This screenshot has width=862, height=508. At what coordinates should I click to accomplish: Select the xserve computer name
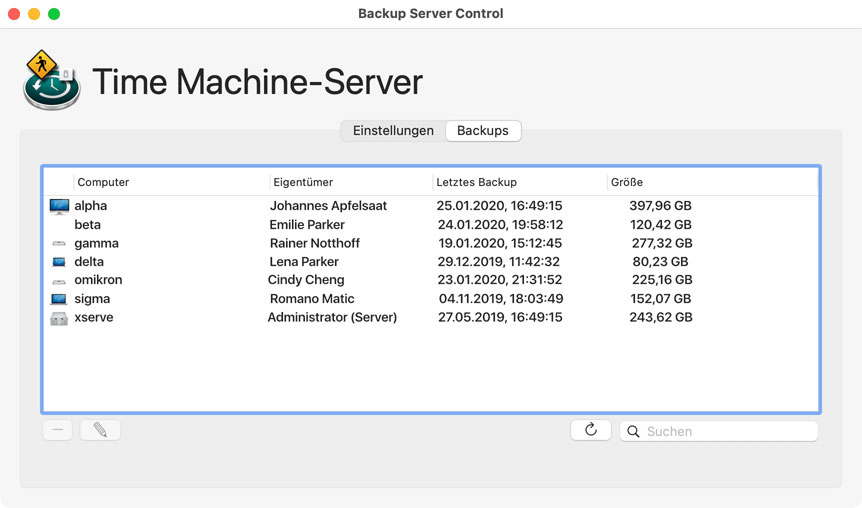coord(94,317)
